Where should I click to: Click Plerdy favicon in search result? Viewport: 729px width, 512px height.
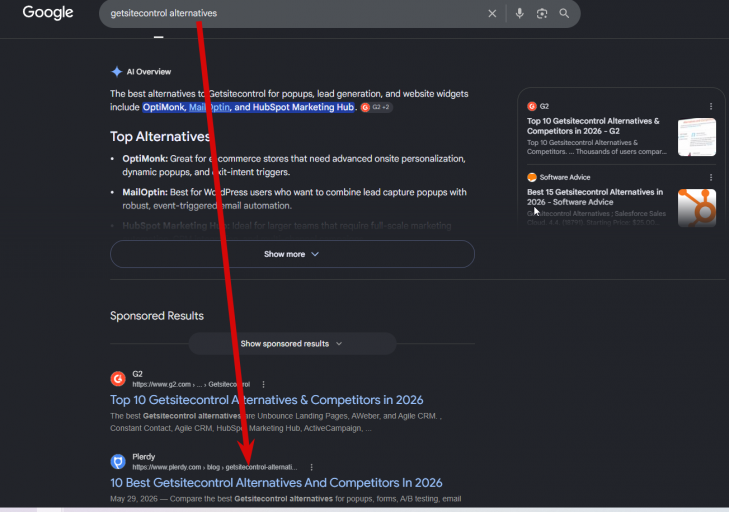tap(118, 461)
